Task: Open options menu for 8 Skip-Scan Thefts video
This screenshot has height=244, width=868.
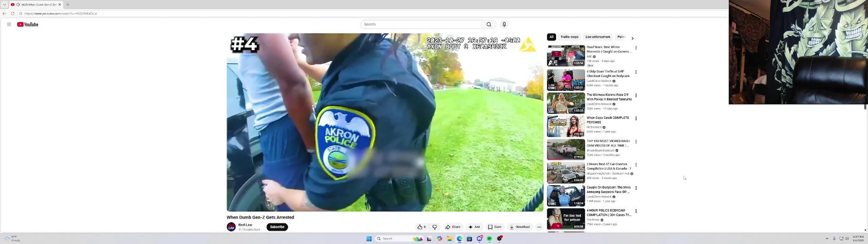Action: (636, 72)
